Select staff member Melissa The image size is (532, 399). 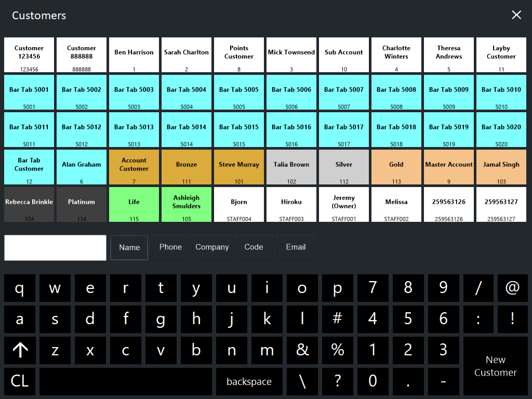click(x=396, y=204)
